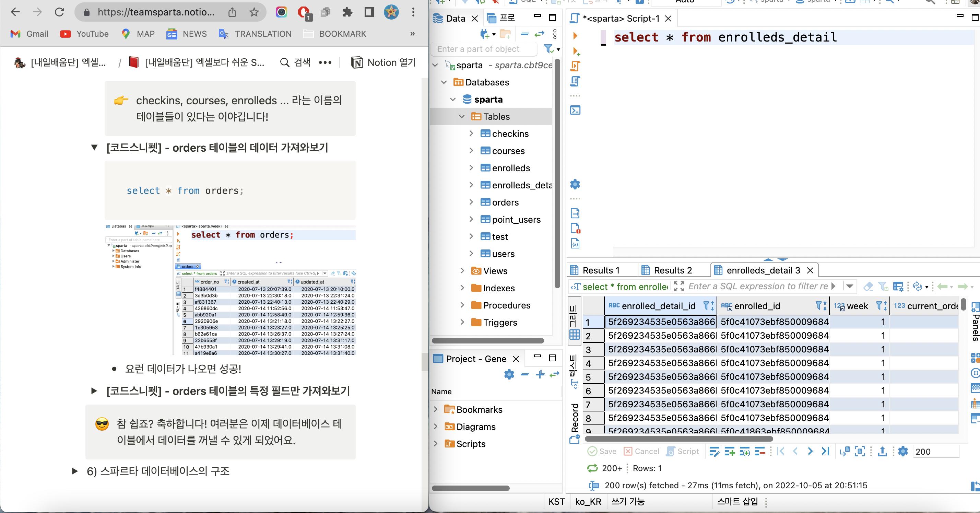Expand Bookmarks in Project panel

point(436,409)
